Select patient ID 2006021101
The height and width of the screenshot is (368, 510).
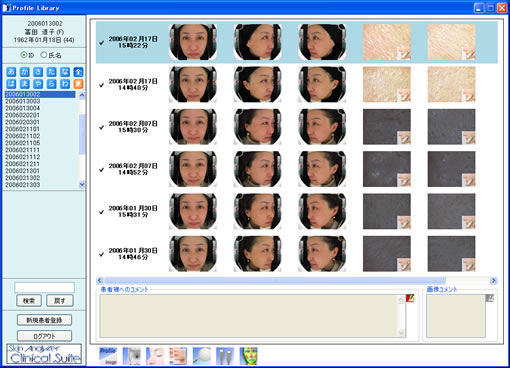click(x=23, y=129)
